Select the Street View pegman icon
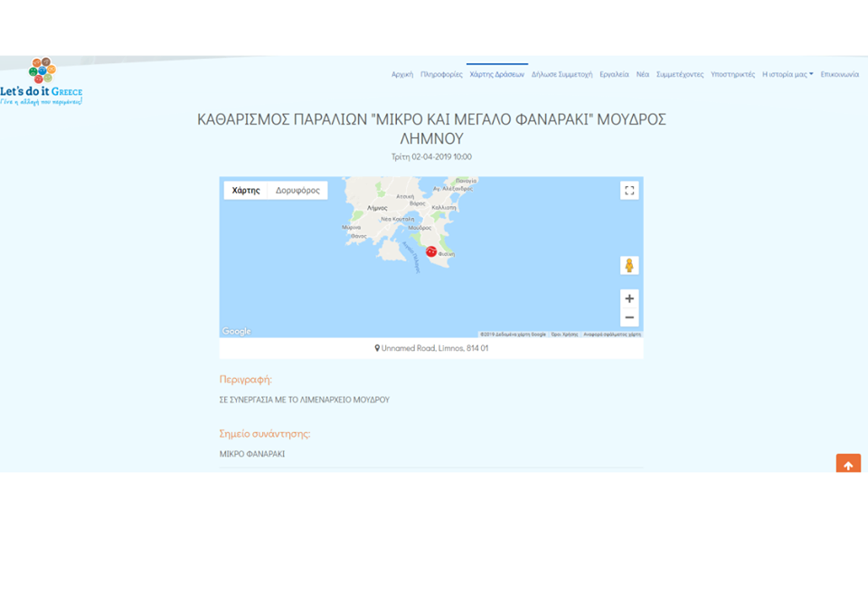The width and height of the screenshot is (868, 613). coord(629,265)
